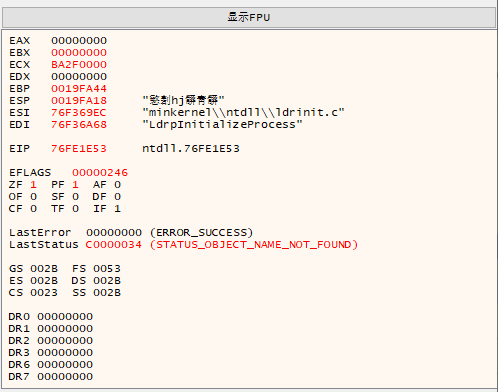Click the EIP register name
Image resolution: width=498 pixels, height=392 pixels.
[20, 149]
